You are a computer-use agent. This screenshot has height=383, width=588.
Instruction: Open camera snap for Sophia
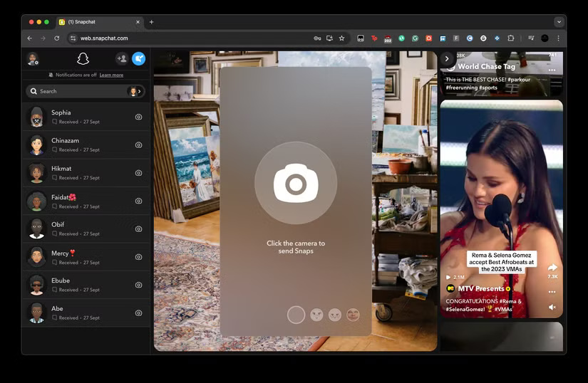[138, 117]
